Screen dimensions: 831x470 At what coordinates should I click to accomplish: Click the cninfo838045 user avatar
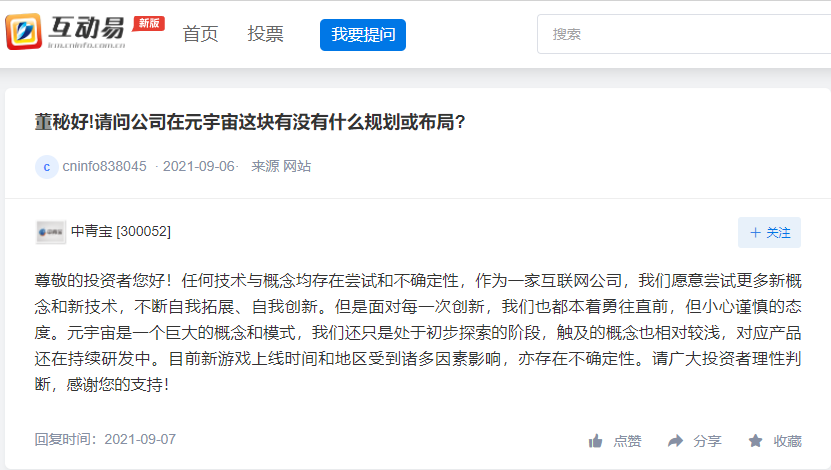(46, 167)
